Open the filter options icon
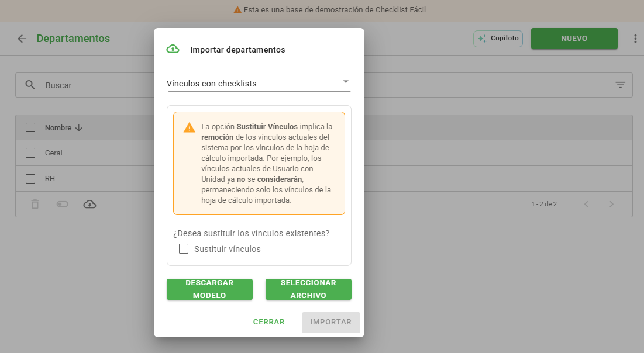This screenshot has height=353, width=644. (x=620, y=85)
